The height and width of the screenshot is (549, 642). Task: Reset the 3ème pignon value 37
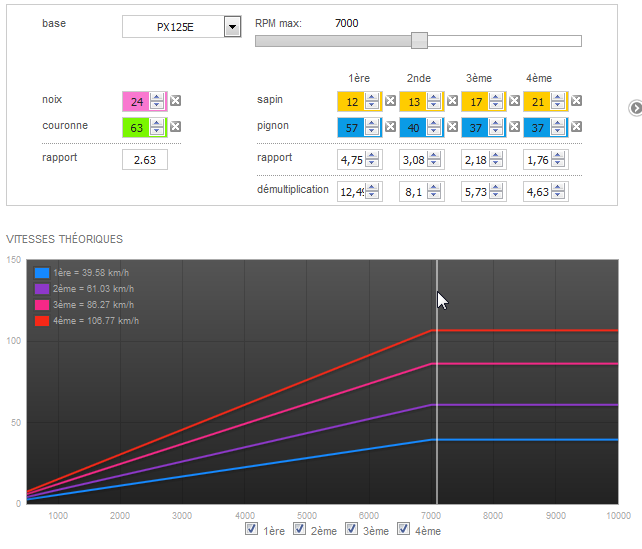pyautogui.click(x=514, y=127)
